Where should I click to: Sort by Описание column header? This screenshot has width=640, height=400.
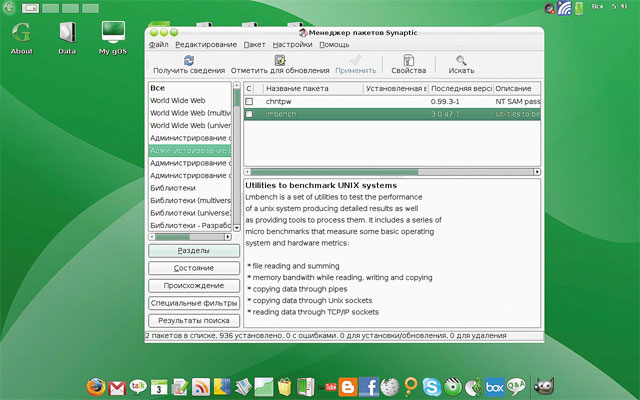[x=517, y=89]
